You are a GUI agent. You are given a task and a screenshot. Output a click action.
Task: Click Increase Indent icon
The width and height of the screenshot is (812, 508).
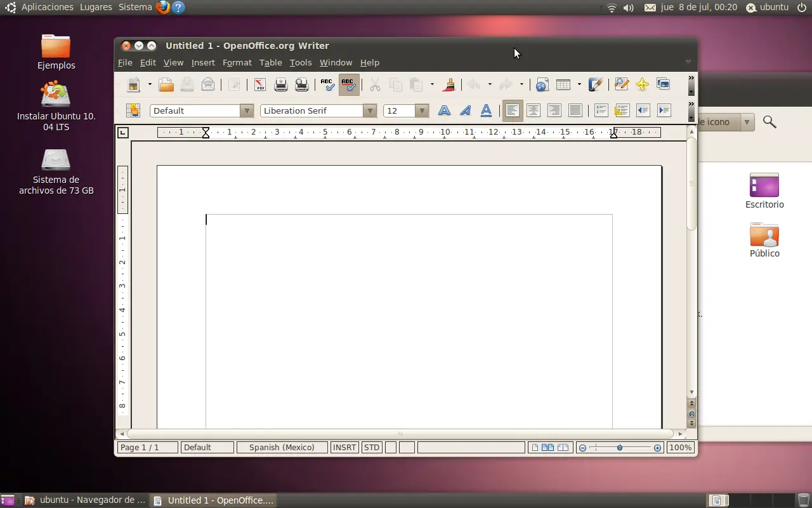pos(664,110)
